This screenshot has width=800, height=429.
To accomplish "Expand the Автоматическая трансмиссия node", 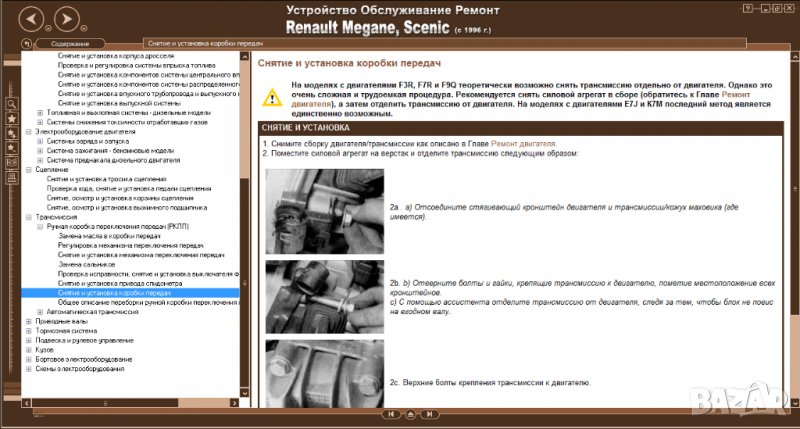I will [x=39, y=311].
